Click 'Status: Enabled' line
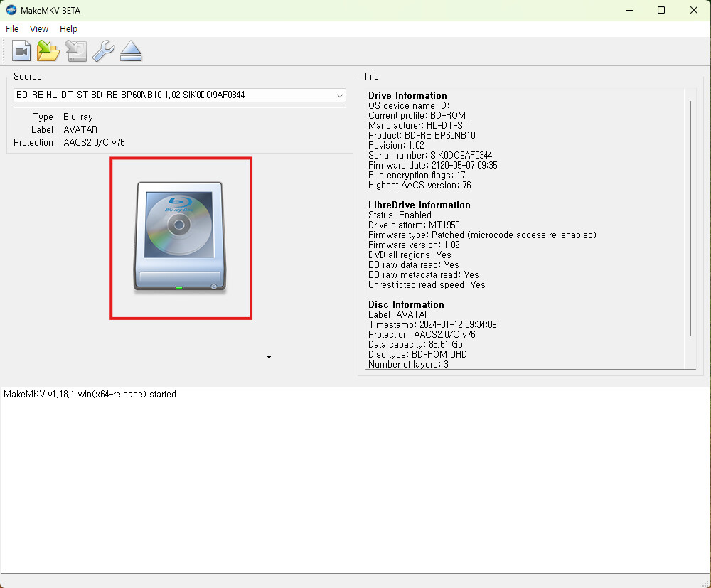 400,215
